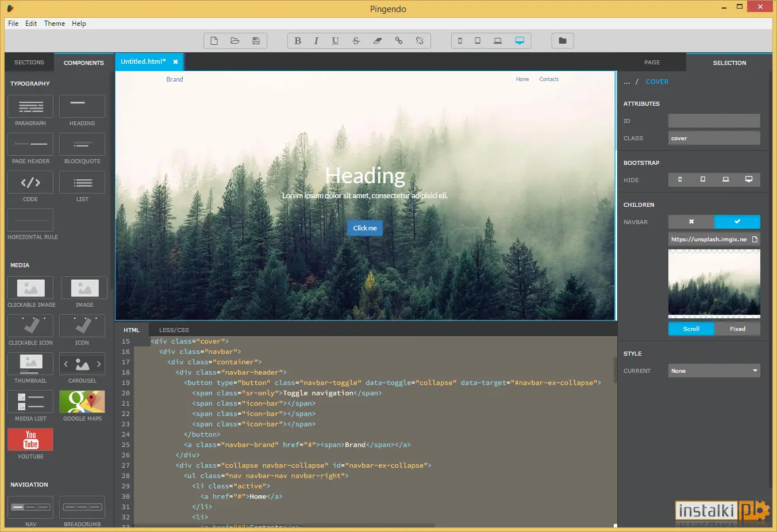
Task: Set background to Scroll mode
Action: tap(691, 329)
